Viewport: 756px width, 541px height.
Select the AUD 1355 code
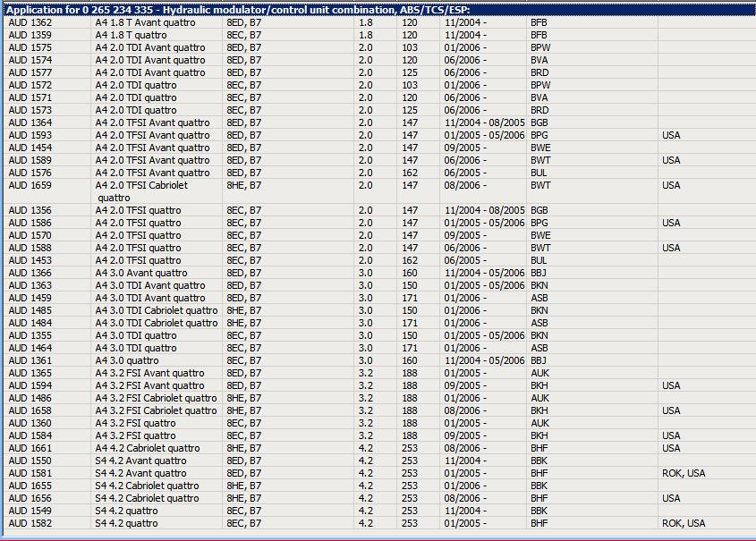point(30,335)
